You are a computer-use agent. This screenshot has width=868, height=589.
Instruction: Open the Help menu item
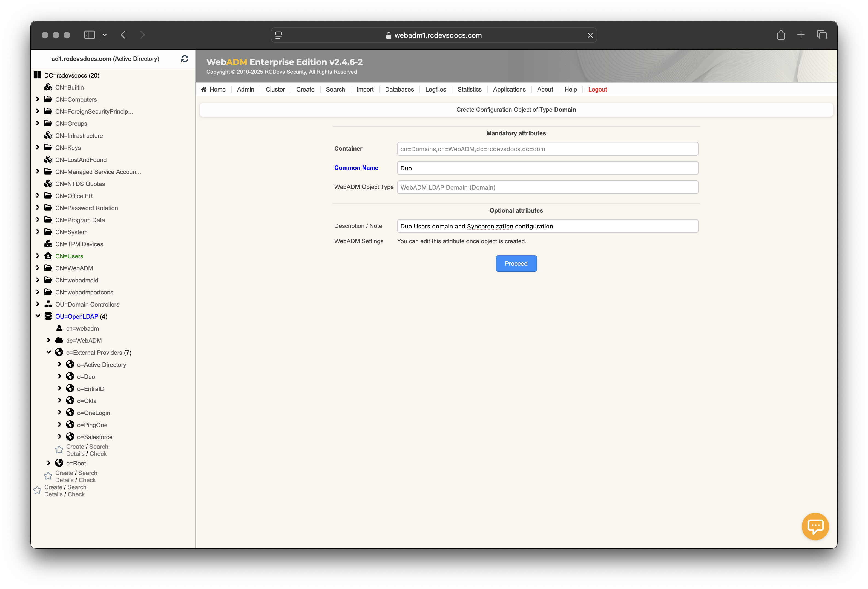[570, 89]
